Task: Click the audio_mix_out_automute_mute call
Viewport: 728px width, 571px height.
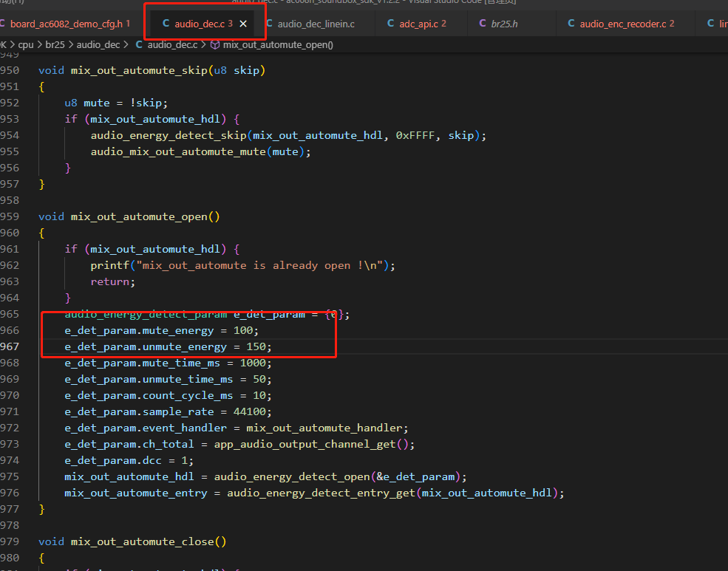Action: tap(178, 151)
